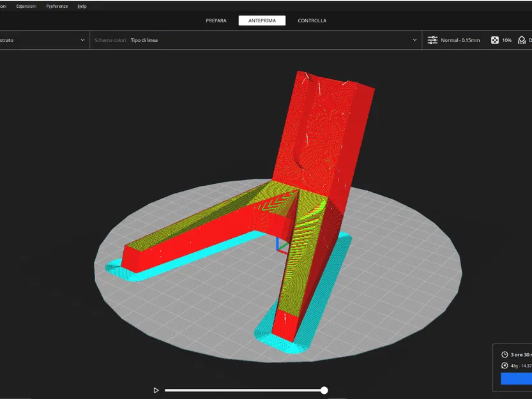This screenshot has height=399, width=532.
Task: Switch to the CONTROLLA stage
Action: point(312,20)
